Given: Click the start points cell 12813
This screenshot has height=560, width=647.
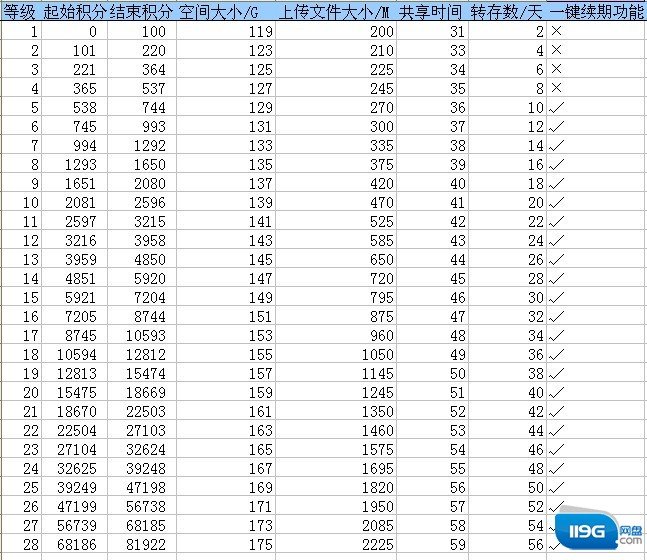Looking at the screenshot, I should click(x=77, y=373).
